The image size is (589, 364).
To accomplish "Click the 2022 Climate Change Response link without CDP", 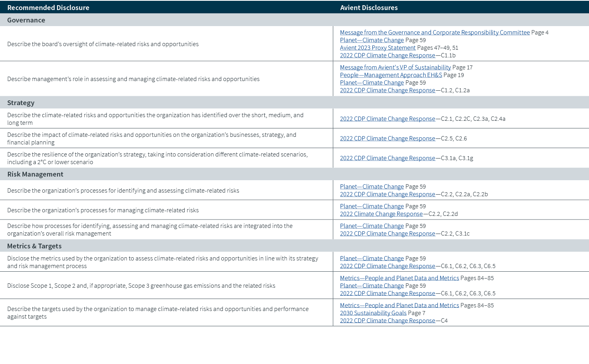I will click(x=381, y=214).
